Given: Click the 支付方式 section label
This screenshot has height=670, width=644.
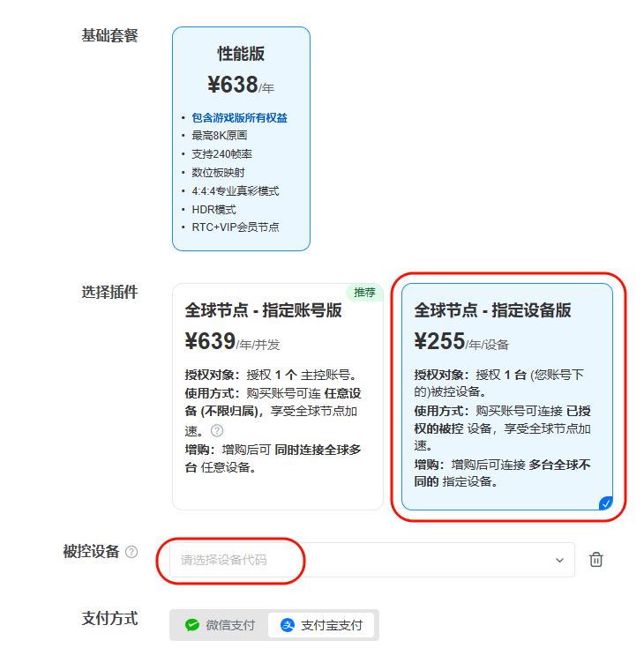Looking at the screenshot, I should click(110, 618).
